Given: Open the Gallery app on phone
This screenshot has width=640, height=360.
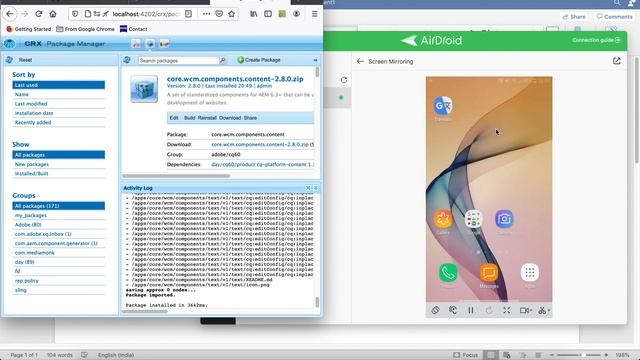Looking at the screenshot, I should pos(443,219).
